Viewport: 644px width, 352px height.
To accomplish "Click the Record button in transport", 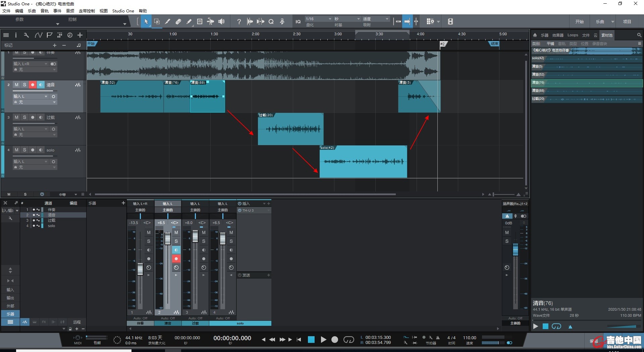I will tap(334, 340).
